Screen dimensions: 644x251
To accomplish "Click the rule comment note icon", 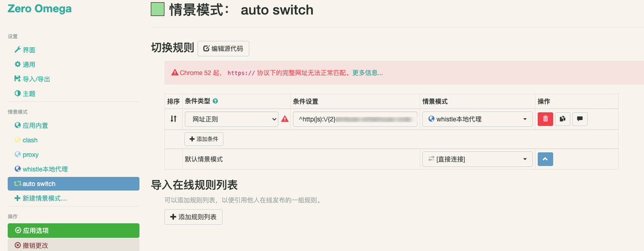I will (580, 119).
